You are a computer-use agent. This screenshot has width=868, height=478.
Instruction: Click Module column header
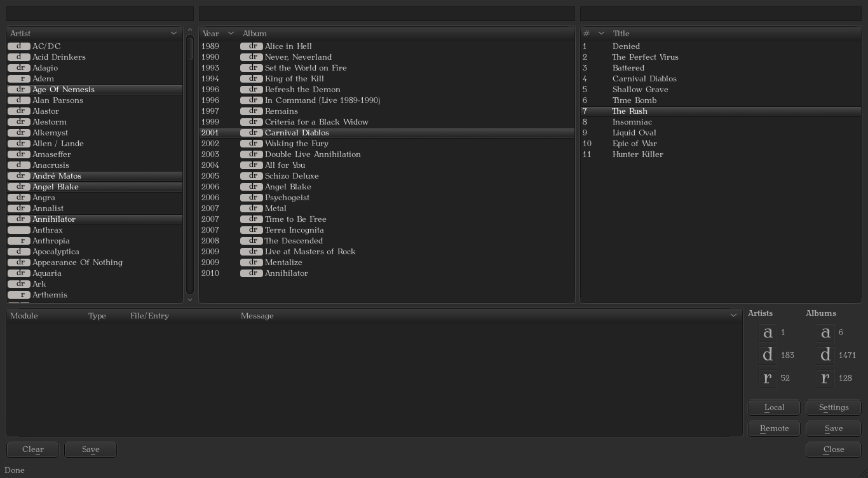(24, 315)
